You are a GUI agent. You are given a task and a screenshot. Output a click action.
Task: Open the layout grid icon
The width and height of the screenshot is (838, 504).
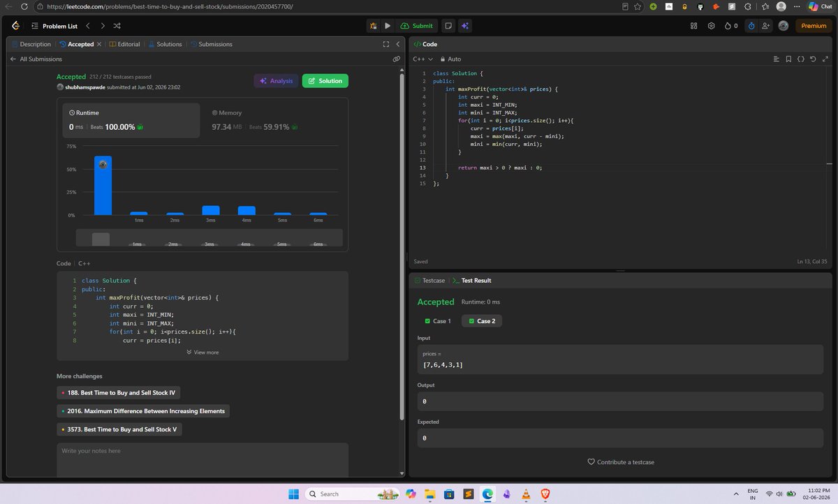pyautogui.click(x=694, y=26)
